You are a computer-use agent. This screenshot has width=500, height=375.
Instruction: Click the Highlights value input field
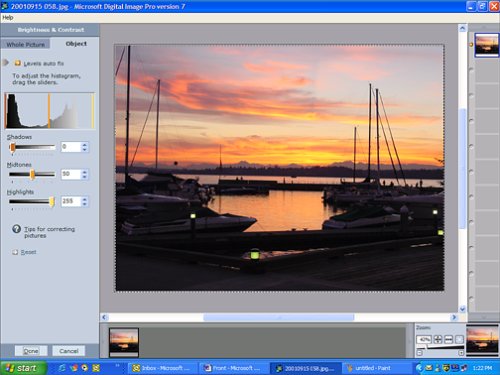click(71, 201)
